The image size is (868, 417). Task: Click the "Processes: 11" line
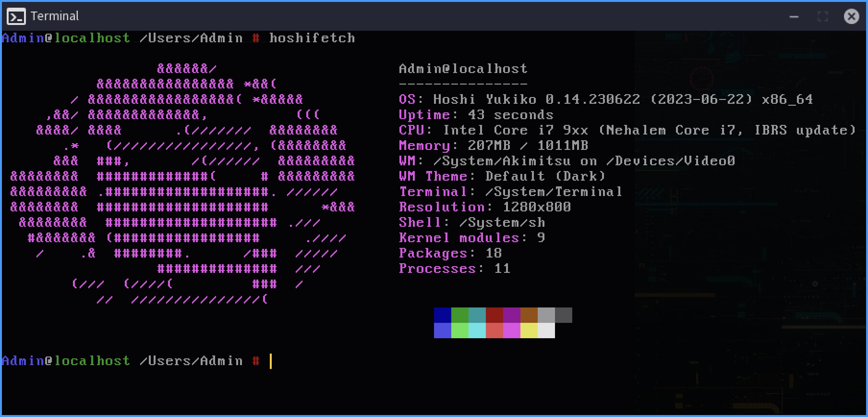pos(455,269)
